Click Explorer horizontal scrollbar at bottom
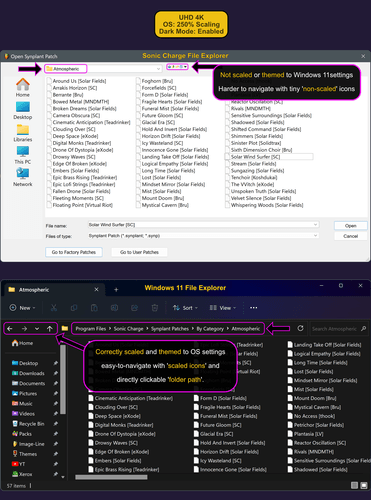The image size is (371, 500). [111, 477]
